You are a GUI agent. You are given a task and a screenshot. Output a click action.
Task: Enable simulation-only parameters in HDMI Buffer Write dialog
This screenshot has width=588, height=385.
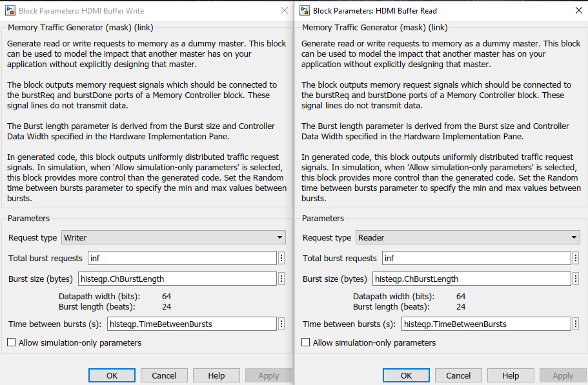(x=12, y=342)
